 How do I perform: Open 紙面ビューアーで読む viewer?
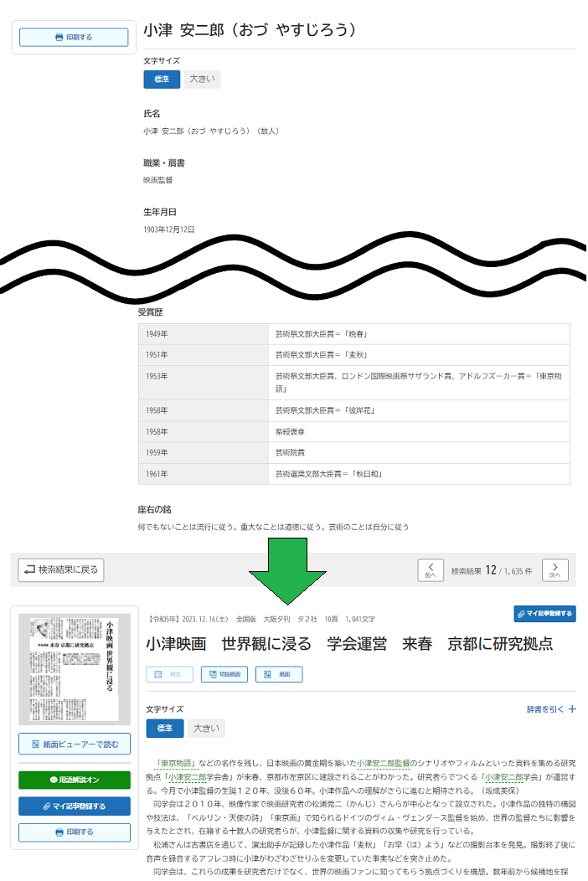[x=74, y=744]
